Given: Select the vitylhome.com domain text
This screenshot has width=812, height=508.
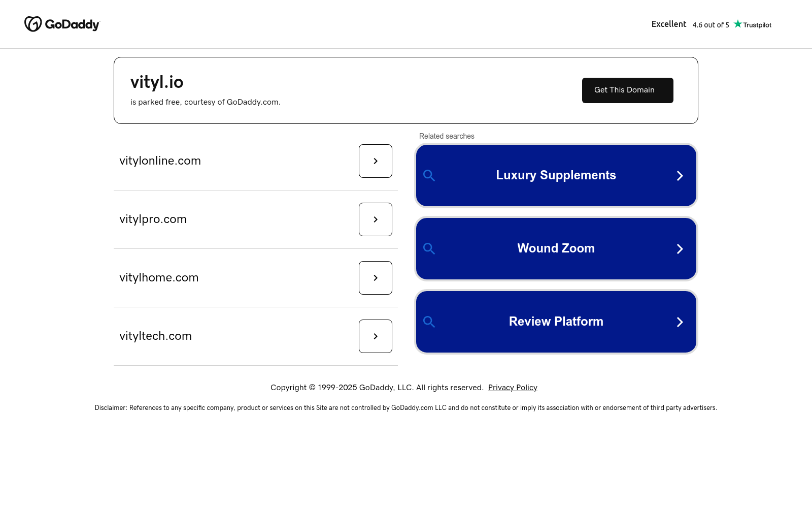Looking at the screenshot, I should coord(159,278).
